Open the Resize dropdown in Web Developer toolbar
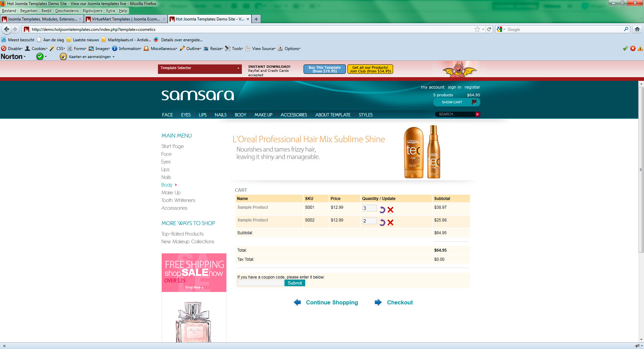Image resolution: width=644 pixels, height=349 pixels. (213, 48)
